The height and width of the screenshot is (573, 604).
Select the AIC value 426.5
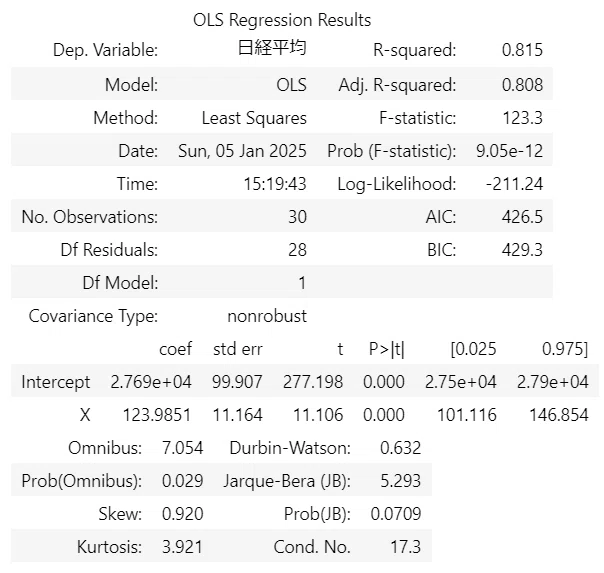tap(522, 217)
